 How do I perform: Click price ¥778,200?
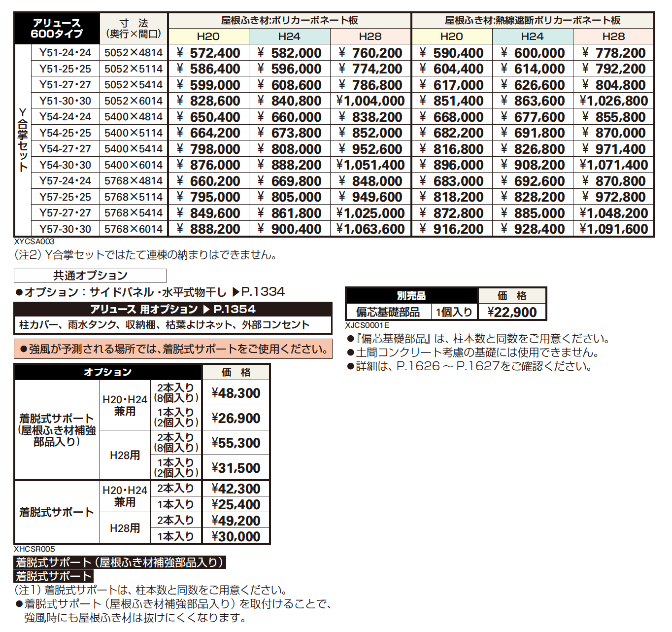(614, 53)
